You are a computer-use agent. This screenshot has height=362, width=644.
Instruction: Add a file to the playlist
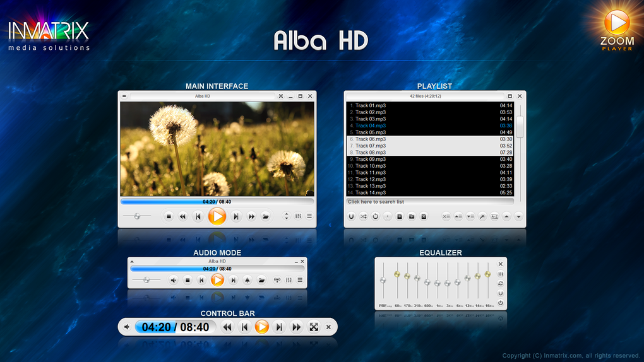tap(399, 216)
